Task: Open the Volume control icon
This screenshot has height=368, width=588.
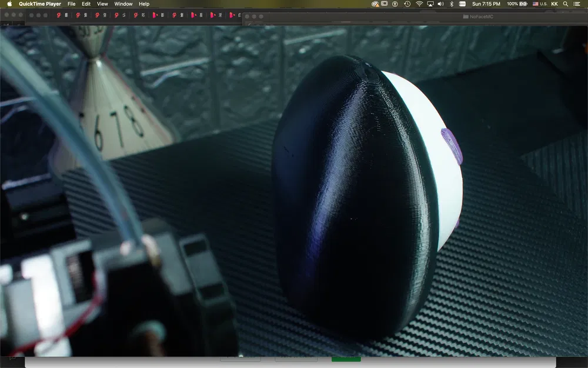Action: pos(441,4)
